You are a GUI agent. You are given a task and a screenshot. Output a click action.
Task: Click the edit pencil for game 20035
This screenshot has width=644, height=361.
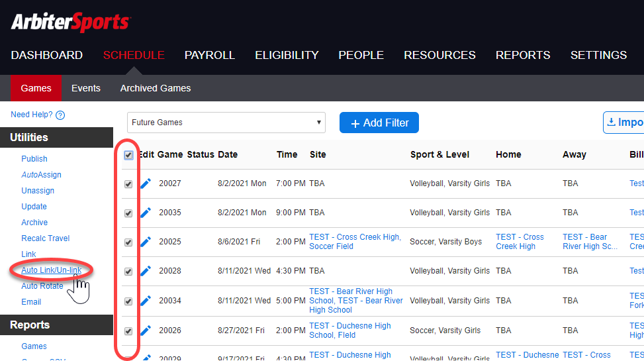click(146, 213)
